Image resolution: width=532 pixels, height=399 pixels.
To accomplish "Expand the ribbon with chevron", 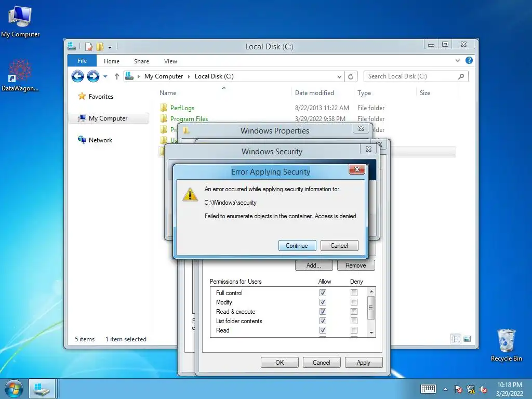I will tap(458, 61).
